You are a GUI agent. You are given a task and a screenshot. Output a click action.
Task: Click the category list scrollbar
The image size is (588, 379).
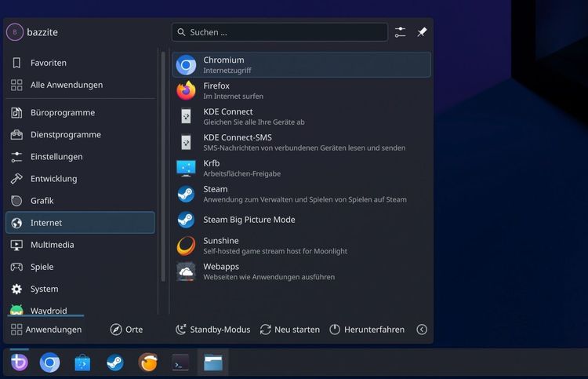(163, 166)
